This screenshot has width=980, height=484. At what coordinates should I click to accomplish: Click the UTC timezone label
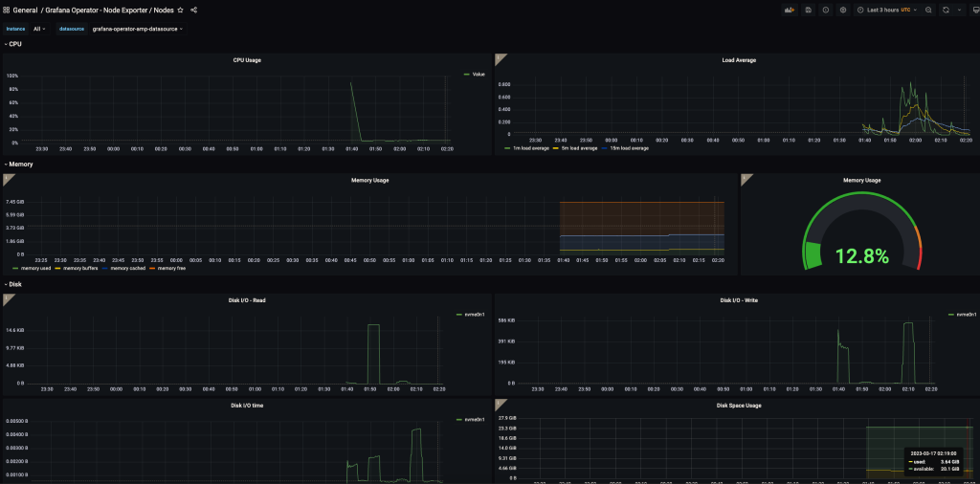pyautogui.click(x=905, y=10)
